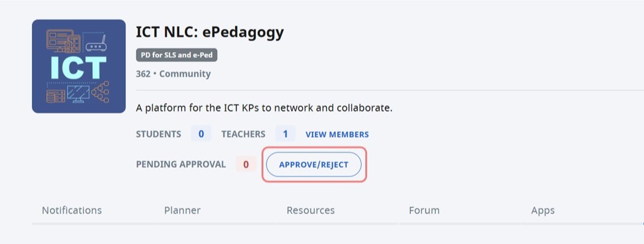This screenshot has width=644, height=244.
Task: Click the pending approval count badge
Action: (246, 164)
